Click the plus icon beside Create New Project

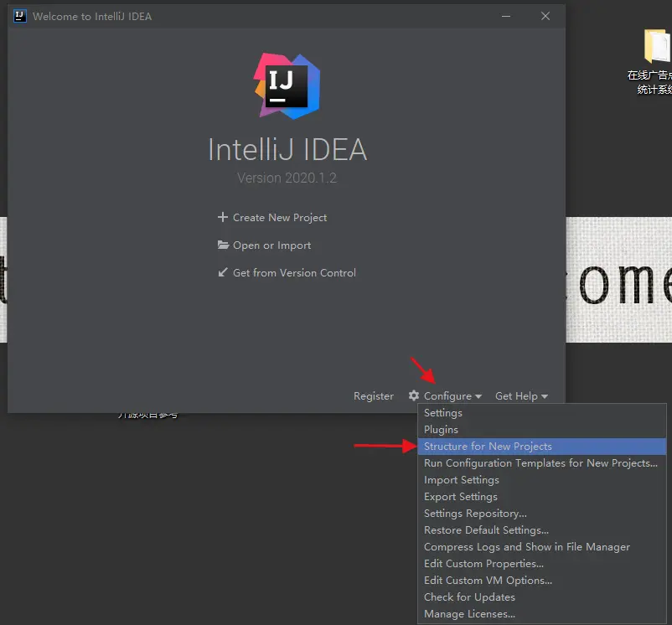pos(222,217)
